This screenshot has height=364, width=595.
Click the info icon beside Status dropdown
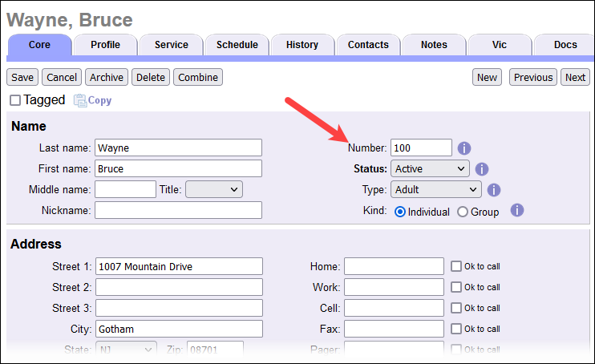tap(482, 169)
